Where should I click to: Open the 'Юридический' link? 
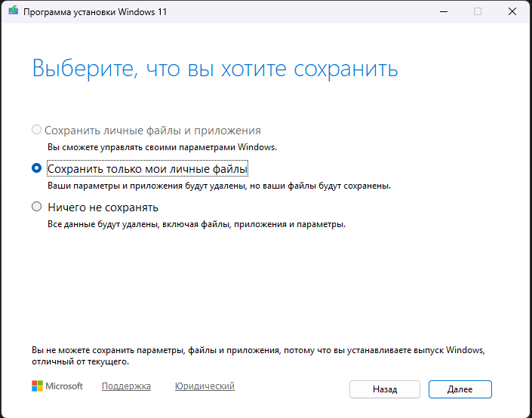point(204,386)
